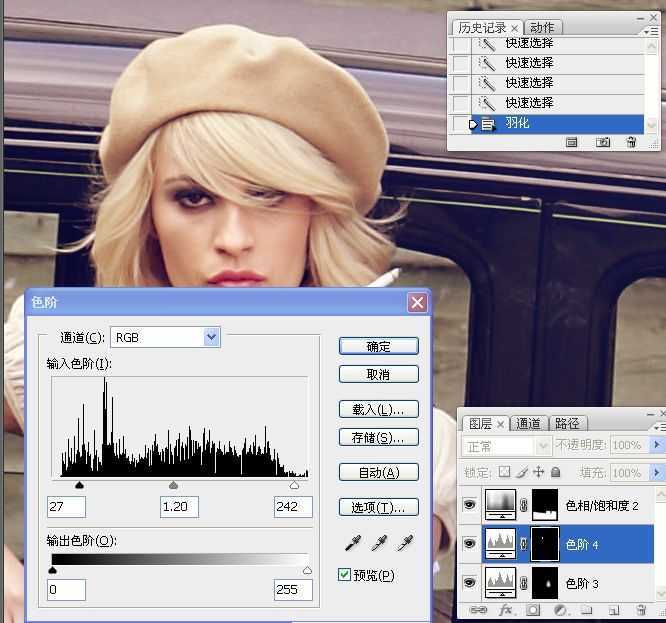This screenshot has width=666, height=623.
Task: Select the 色阶 3 layer name
Action: (582, 584)
